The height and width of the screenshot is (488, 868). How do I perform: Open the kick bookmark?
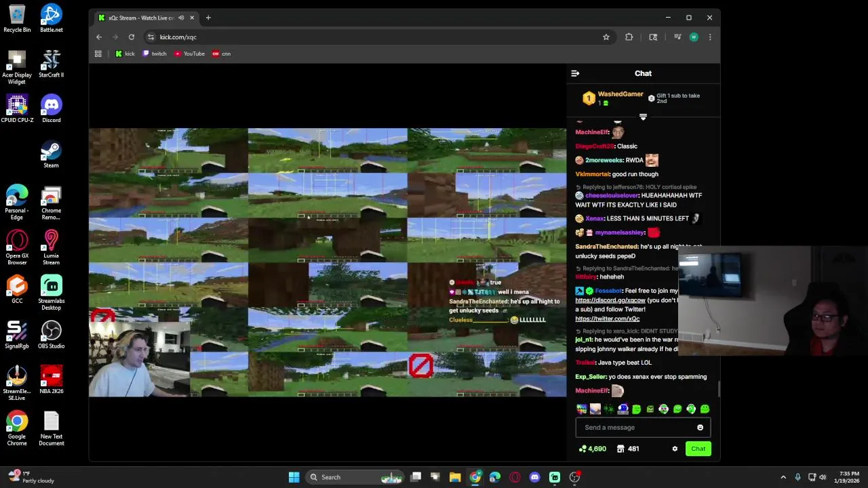point(125,54)
